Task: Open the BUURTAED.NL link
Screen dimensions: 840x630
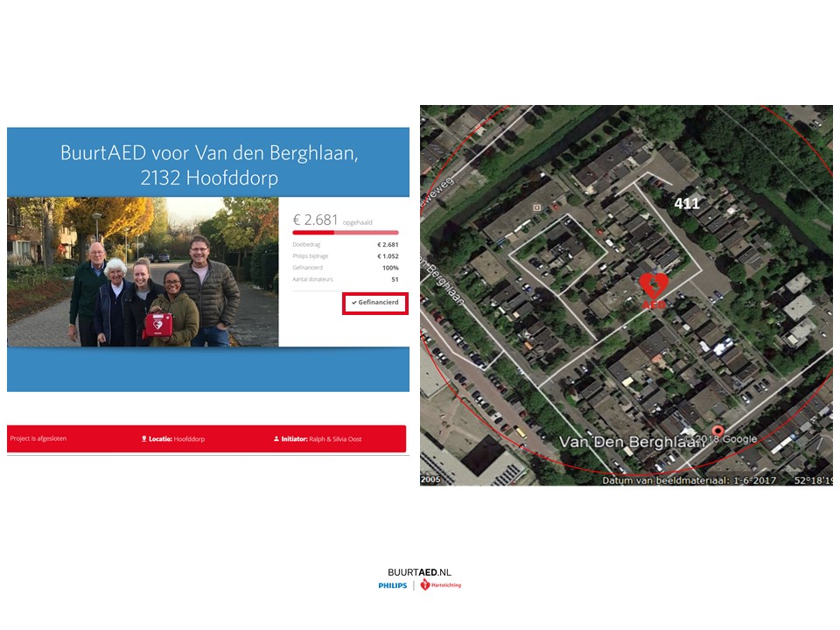Action: 419,571
